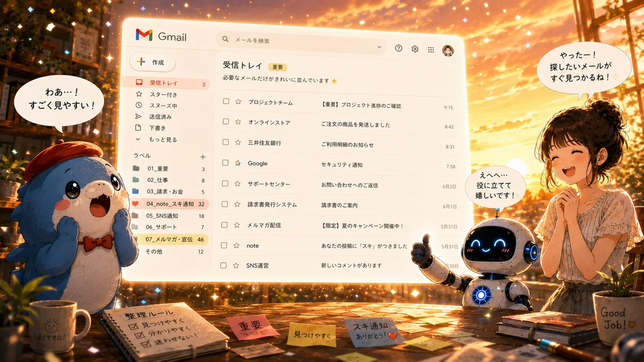This screenshot has height=362, width=644.
Task: Check the サポートセンター email checkbox
Action: coord(225,183)
